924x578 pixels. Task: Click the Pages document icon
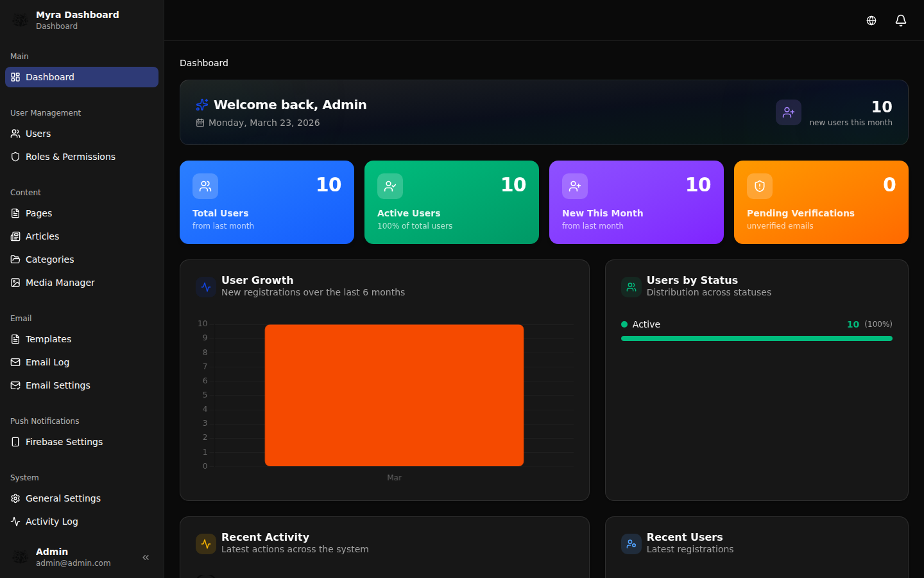[15, 213]
